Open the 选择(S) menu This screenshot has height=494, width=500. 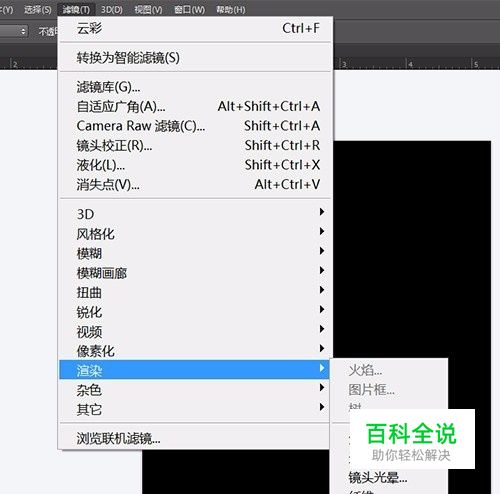pyautogui.click(x=38, y=9)
